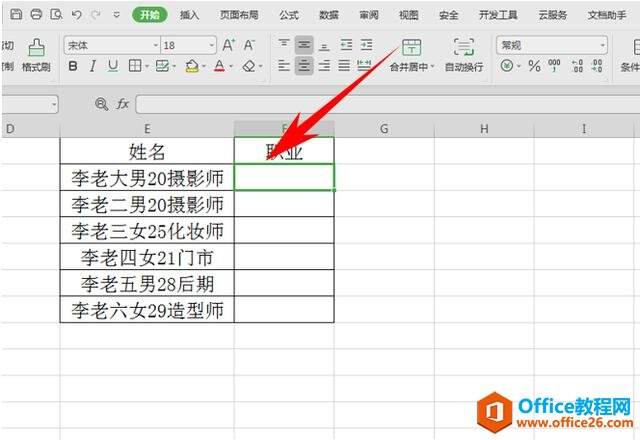640x440 pixels.
Task: Open the 审阅 tab
Action: (369, 15)
